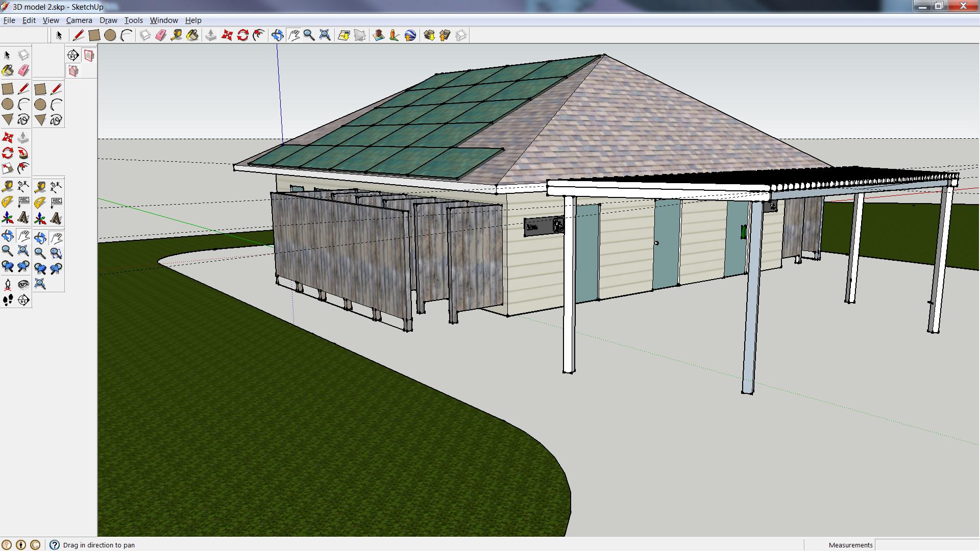This screenshot has height=551, width=980.
Task: Select the Scale tool
Action: [8, 169]
